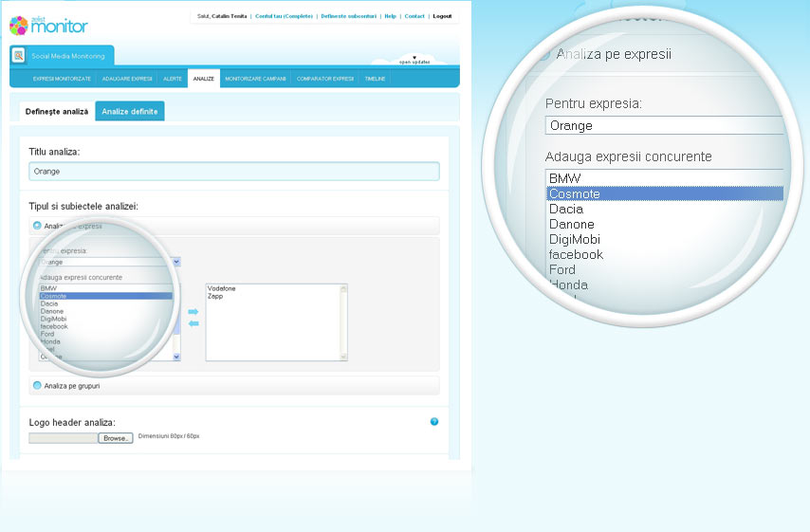Switch to Defineşte analiză tab

[x=57, y=112]
